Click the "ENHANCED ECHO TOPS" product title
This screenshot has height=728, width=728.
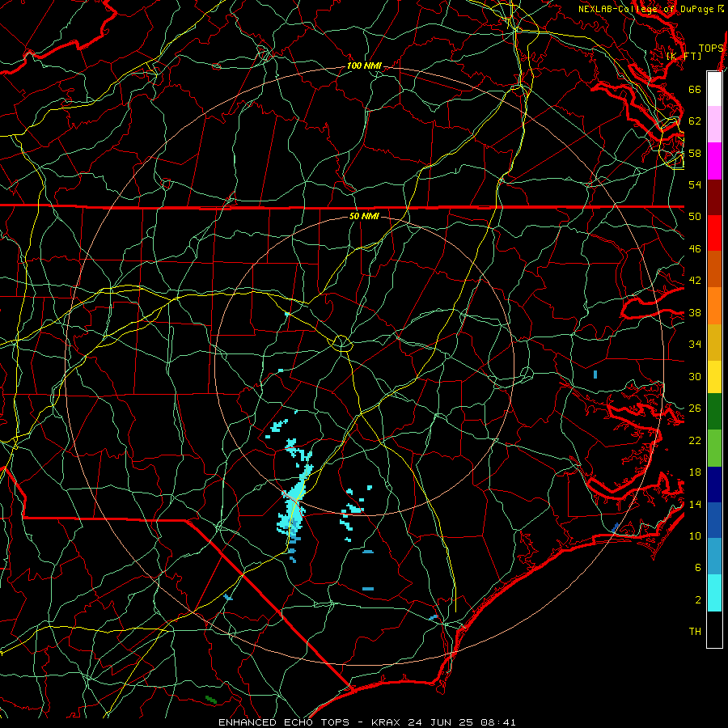click(x=284, y=722)
